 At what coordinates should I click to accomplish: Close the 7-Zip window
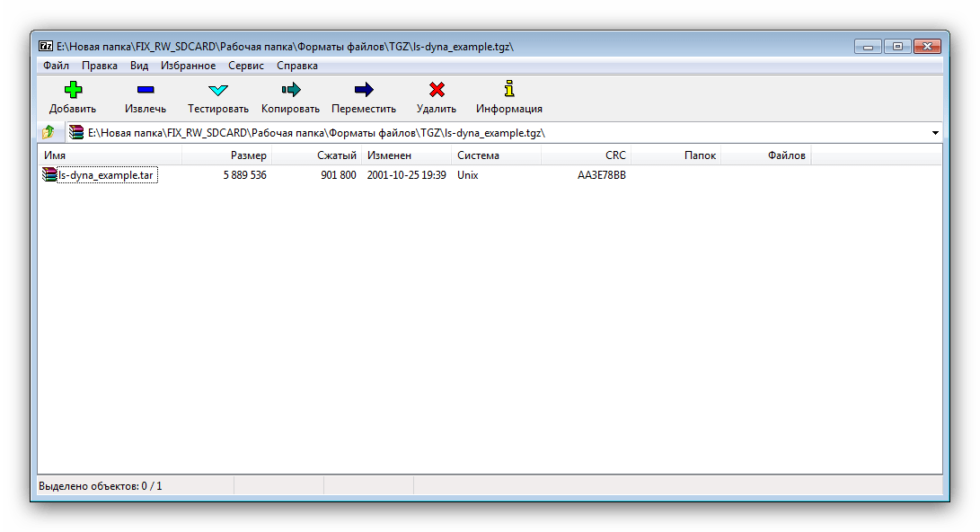928,46
